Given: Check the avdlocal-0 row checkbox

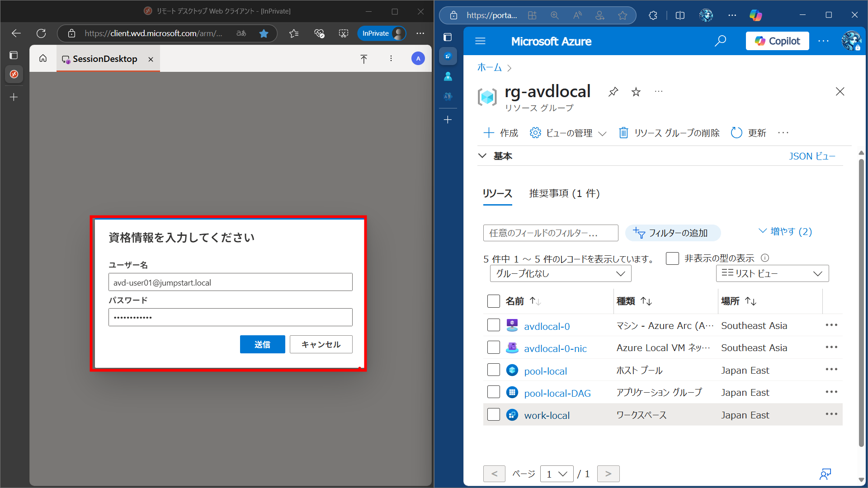Looking at the screenshot, I should click(493, 325).
